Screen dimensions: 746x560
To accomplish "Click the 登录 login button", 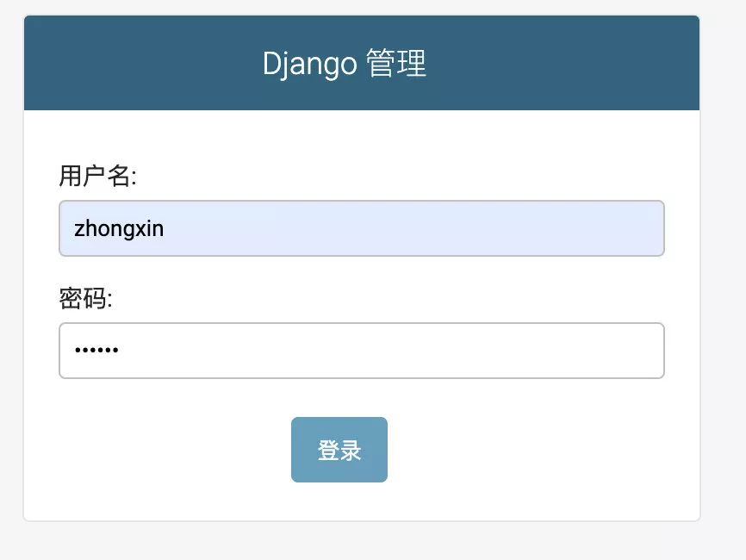I will tap(339, 450).
